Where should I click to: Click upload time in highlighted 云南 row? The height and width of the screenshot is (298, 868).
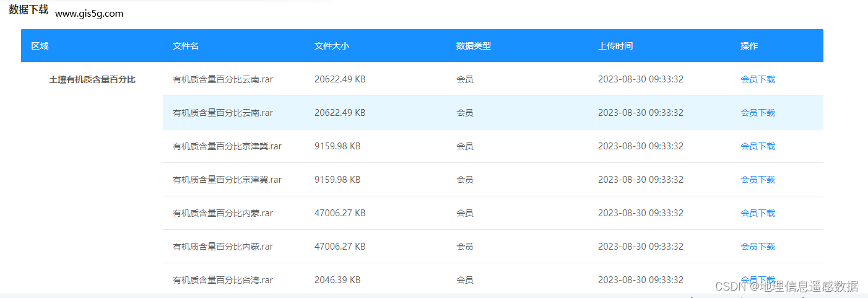tap(641, 113)
